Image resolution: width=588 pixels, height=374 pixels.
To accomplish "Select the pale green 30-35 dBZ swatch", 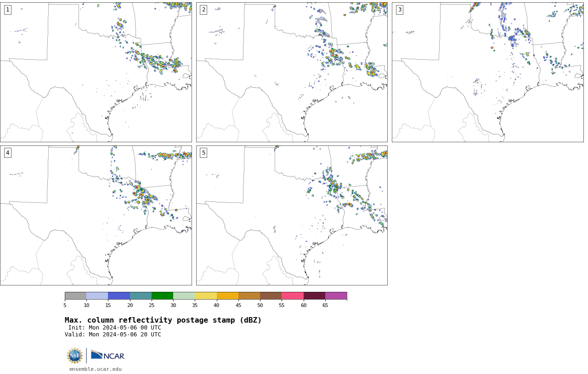I will click(x=184, y=296).
